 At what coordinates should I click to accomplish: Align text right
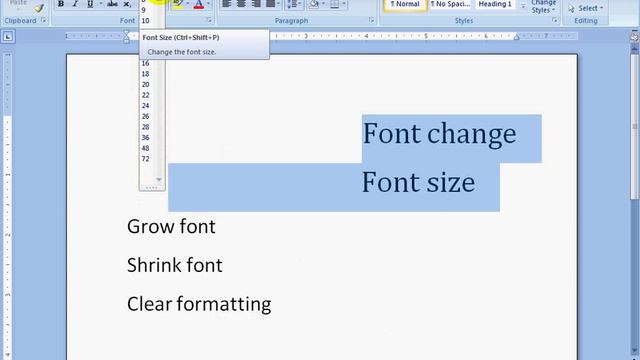(256, 4)
